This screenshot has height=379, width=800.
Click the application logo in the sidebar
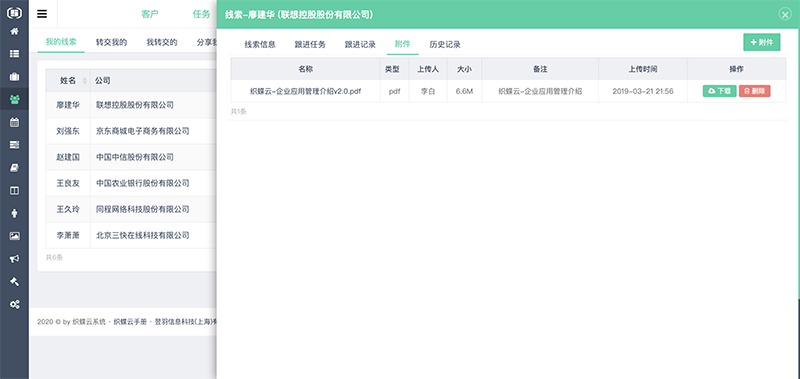pyautogui.click(x=14, y=13)
